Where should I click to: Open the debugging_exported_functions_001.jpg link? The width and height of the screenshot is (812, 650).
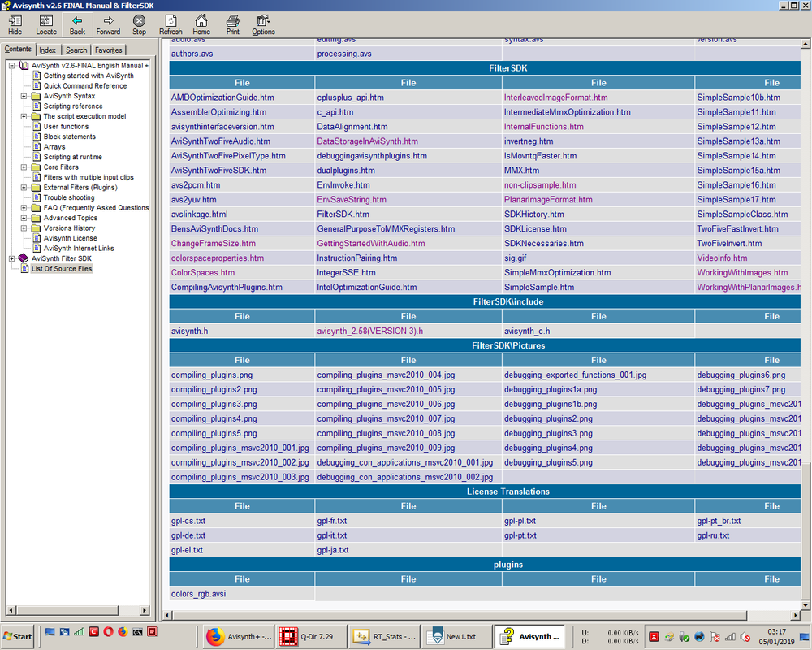coord(576,375)
